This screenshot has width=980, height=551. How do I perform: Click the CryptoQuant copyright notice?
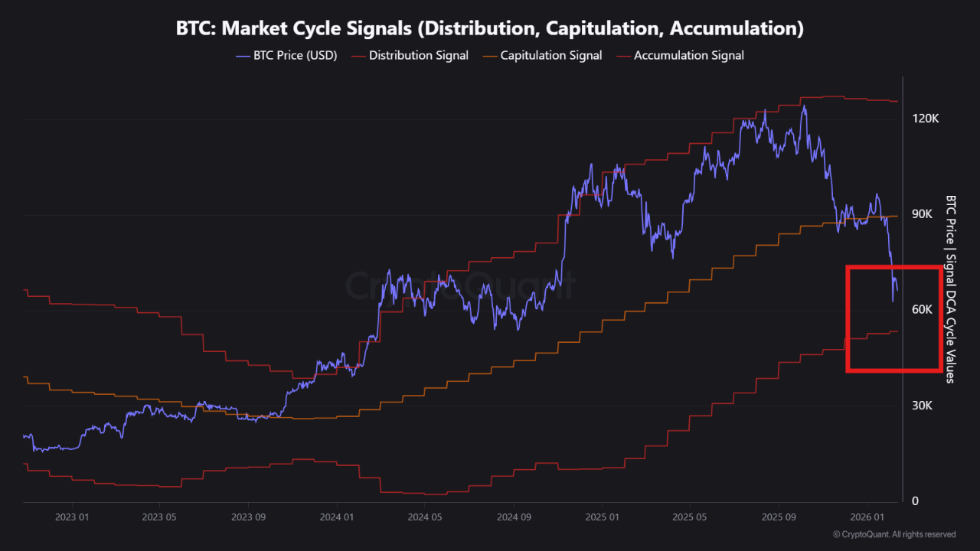tap(894, 534)
